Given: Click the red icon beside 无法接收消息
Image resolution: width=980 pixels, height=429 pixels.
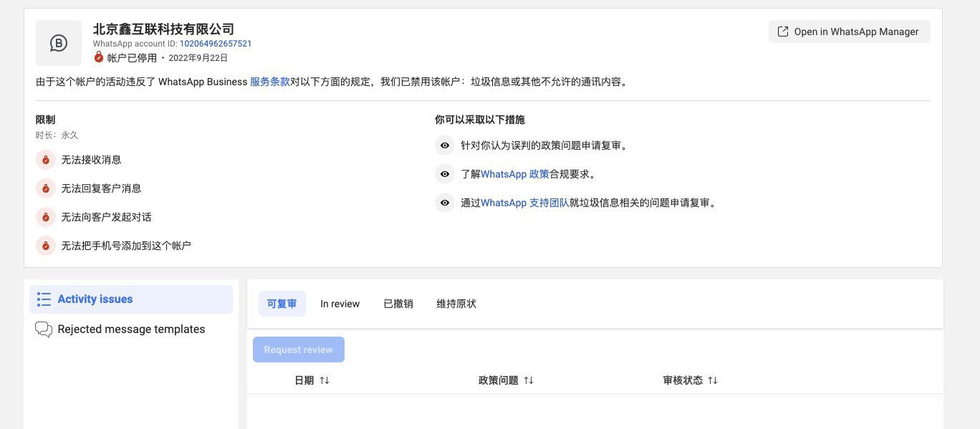Looking at the screenshot, I should (46, 160).
